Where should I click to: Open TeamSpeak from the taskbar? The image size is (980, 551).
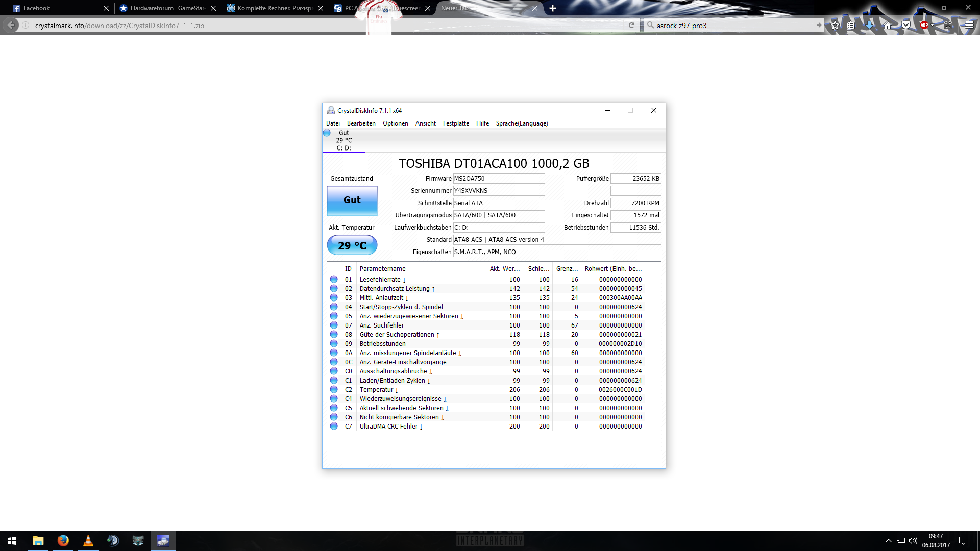click(113, 541)
